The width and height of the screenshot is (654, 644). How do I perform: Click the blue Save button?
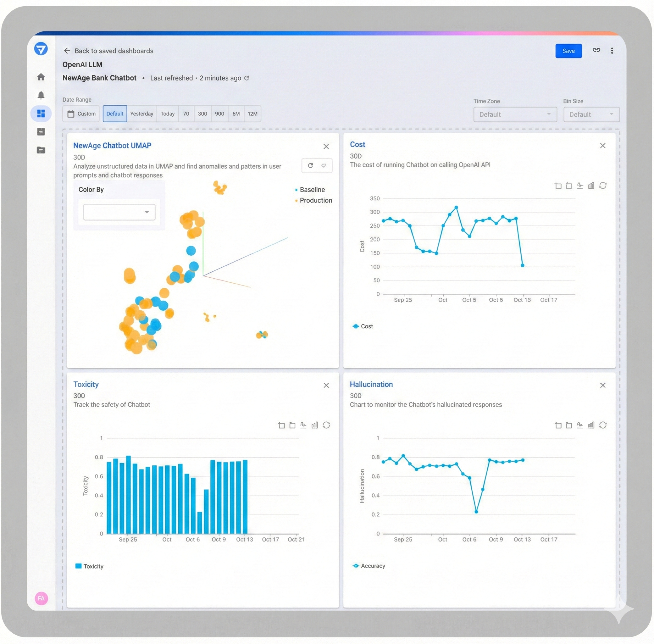tap(568, 51)
